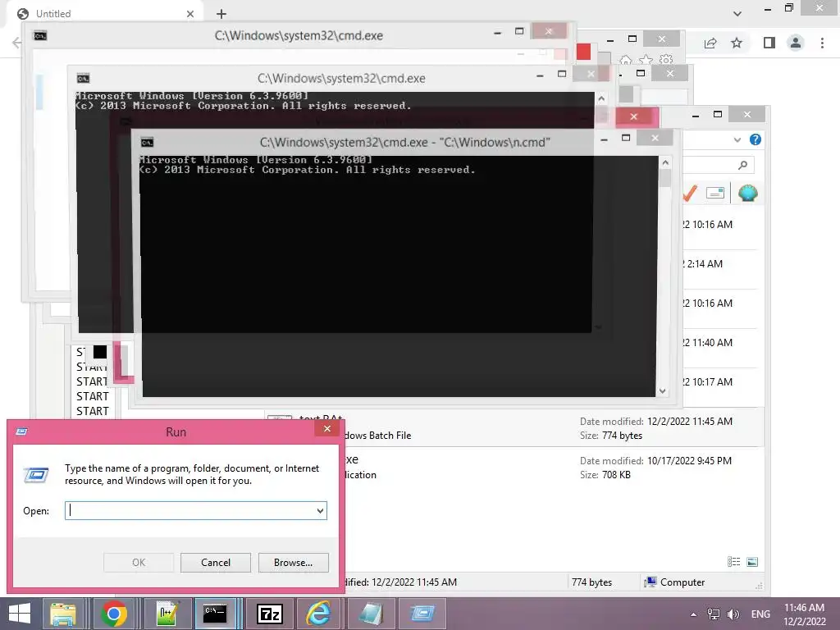
Task: Open Explorer's blue help question icon
Action: [x=756, y=139]
